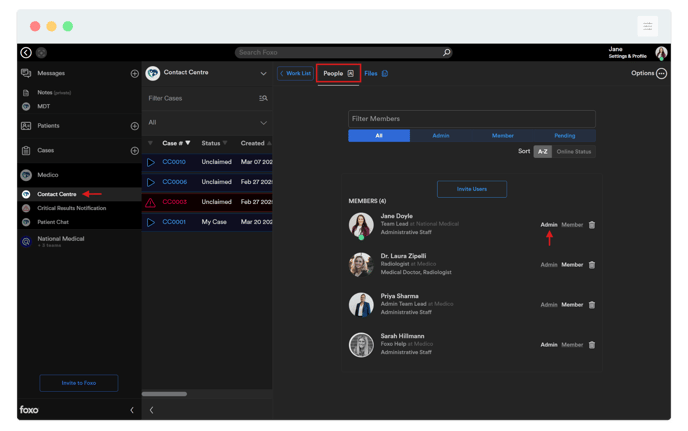Collapse the left sidebar chevron
The image size is (688, 431).
tap(132, 410)
